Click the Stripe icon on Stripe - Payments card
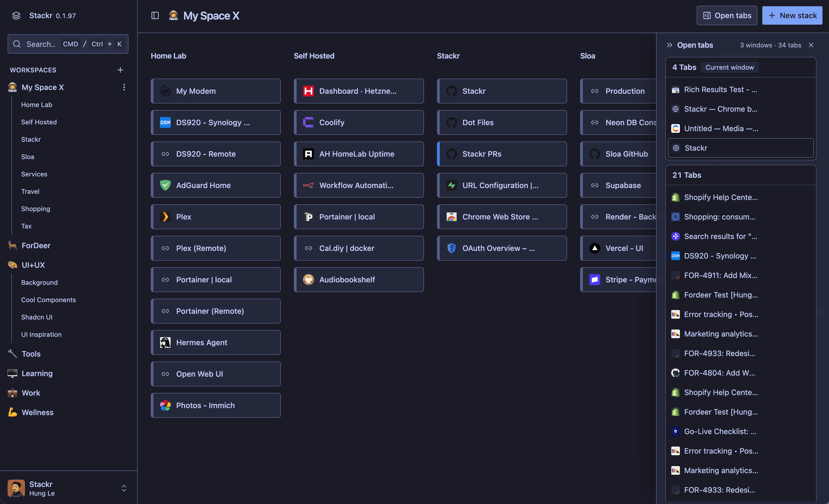This screenshot has width=829, height=504. coord(595,279)
